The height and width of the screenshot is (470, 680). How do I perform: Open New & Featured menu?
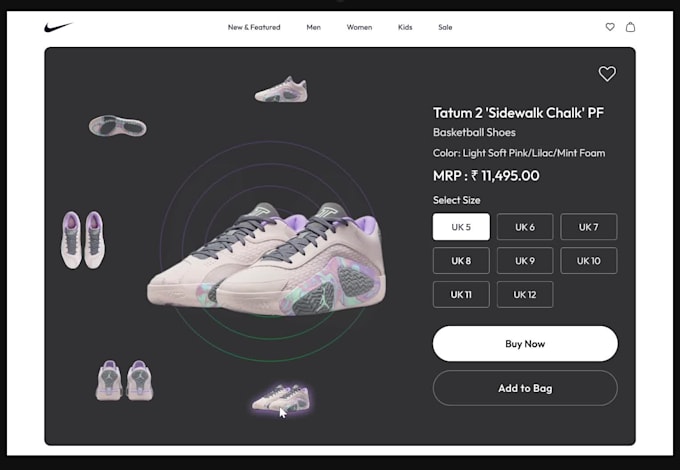coord(254,27)
